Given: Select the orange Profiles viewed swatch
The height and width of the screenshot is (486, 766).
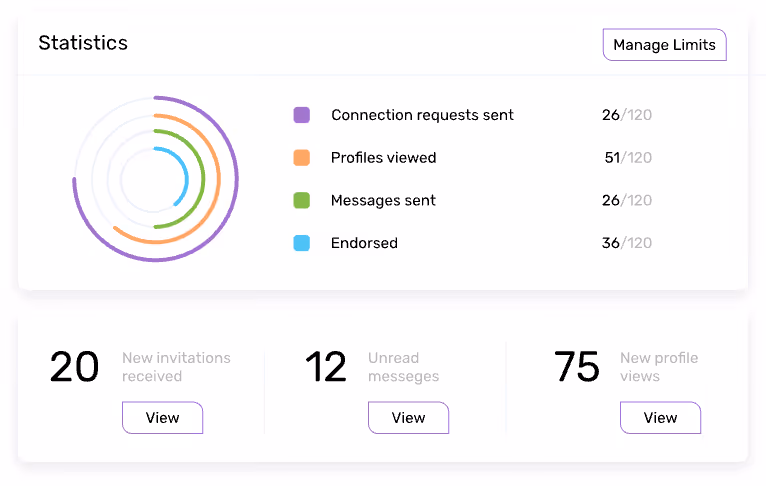Looking at the screenshot, I should [x=301, y=158].
